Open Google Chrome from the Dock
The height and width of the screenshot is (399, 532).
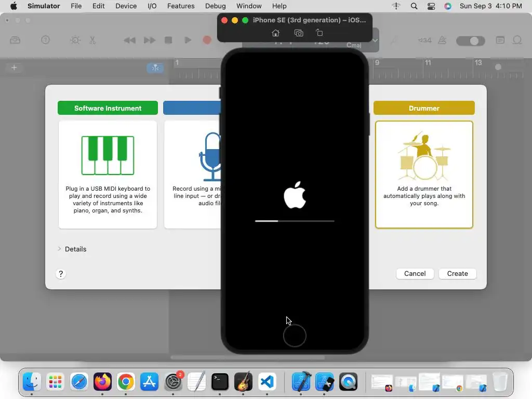[x=126, y=382]
